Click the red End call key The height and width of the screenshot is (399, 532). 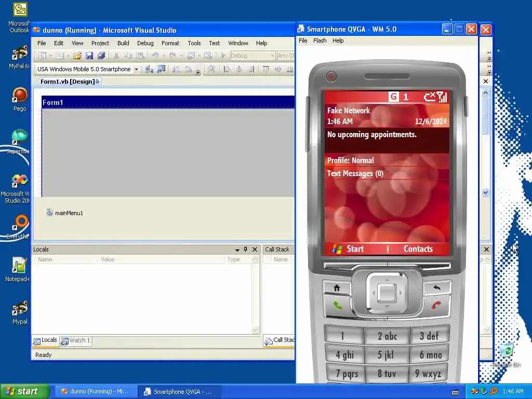pyautogui.click(x=436, y=305)
